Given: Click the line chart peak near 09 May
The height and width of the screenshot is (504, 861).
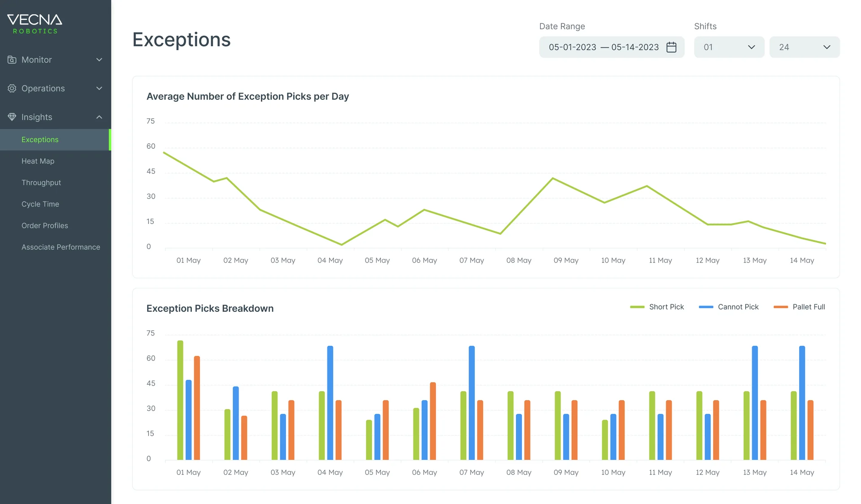Looking at the screenshot, I should 553,178.
